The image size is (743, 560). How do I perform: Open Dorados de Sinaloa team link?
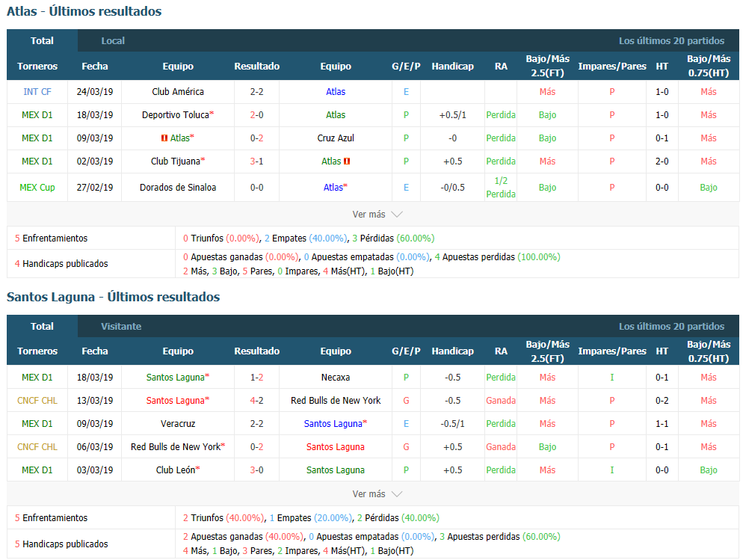(178, 188)
